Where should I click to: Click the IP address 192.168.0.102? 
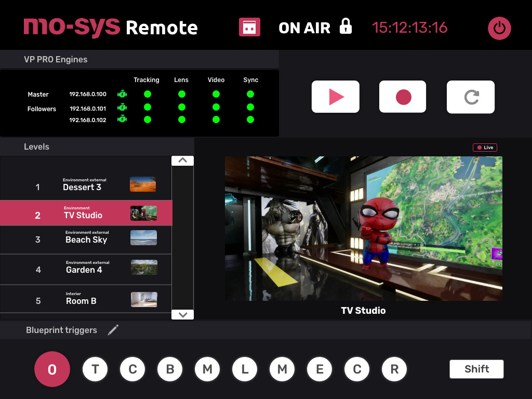point(87,120)
